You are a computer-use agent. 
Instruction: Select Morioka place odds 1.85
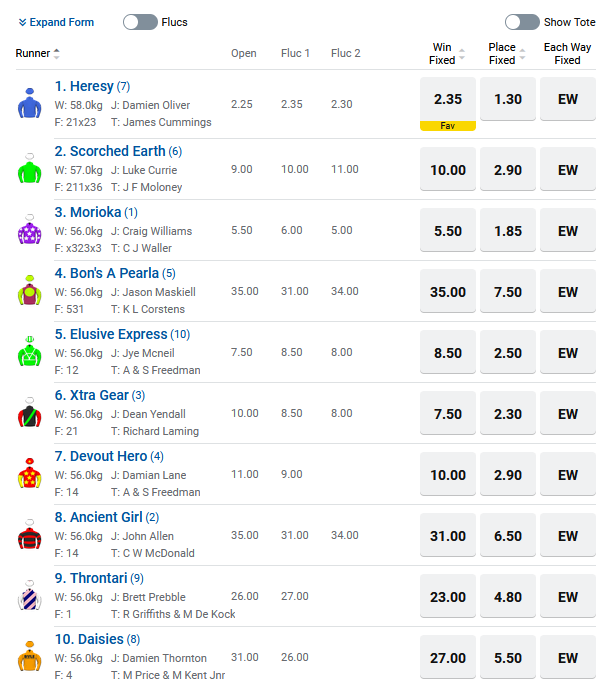[508, 231]
